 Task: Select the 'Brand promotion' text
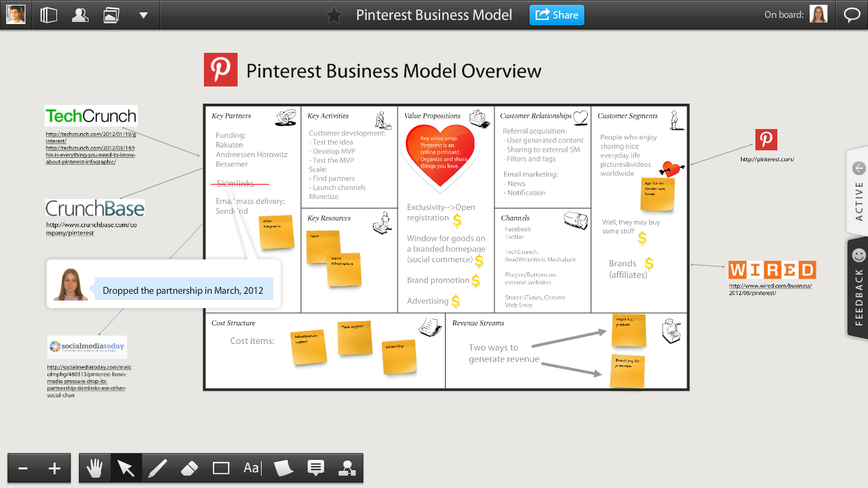[x=438, y=280]
